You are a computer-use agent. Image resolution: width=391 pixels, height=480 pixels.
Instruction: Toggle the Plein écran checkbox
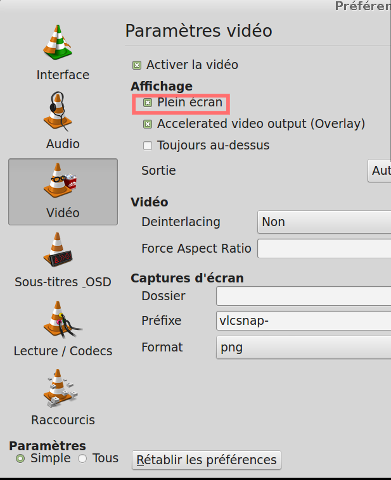pos(147,103)
